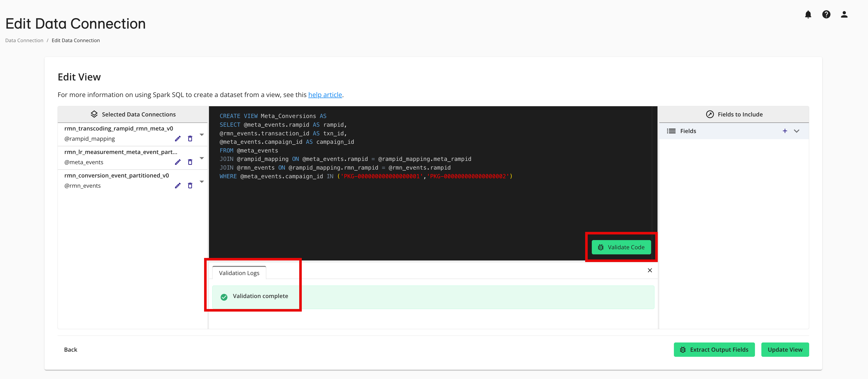Edit the @rampid_mapping alias with the pencil icon

(178, 138)
